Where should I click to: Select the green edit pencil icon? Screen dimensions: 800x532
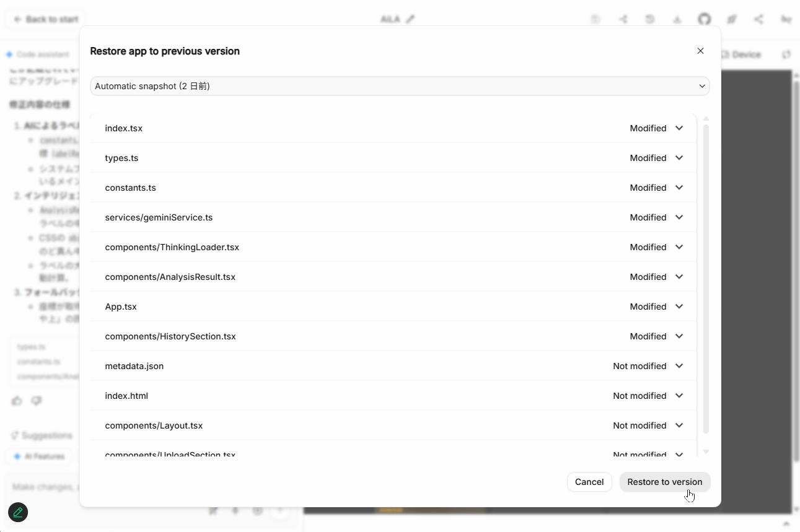[x=17, y=512]
